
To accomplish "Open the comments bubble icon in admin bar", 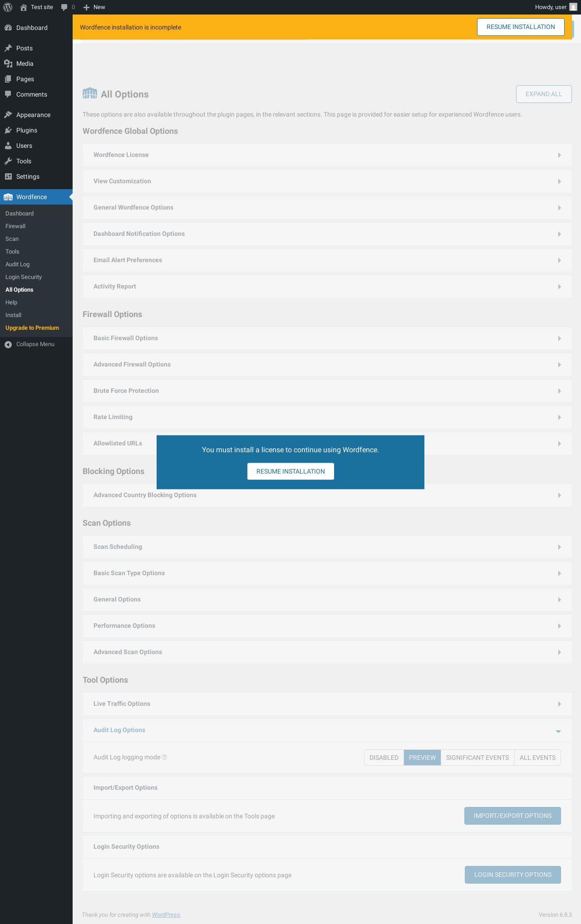I will tap(64, 7).
